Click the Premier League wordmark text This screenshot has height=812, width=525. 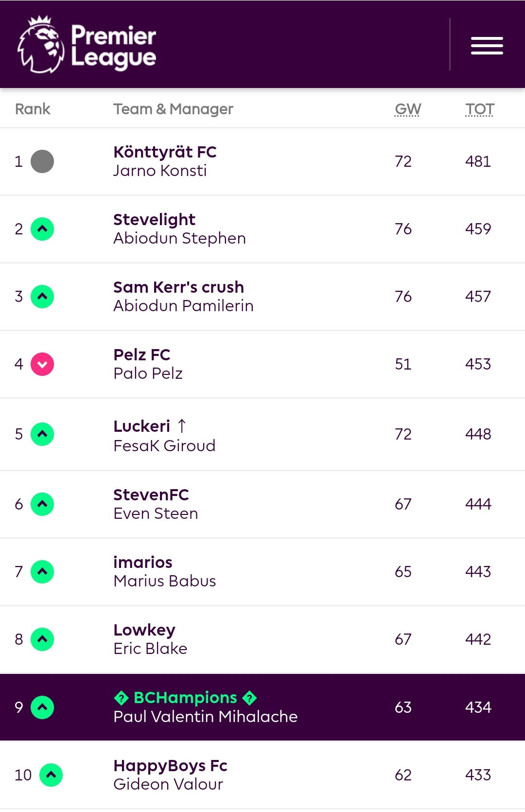pos(114,47)
